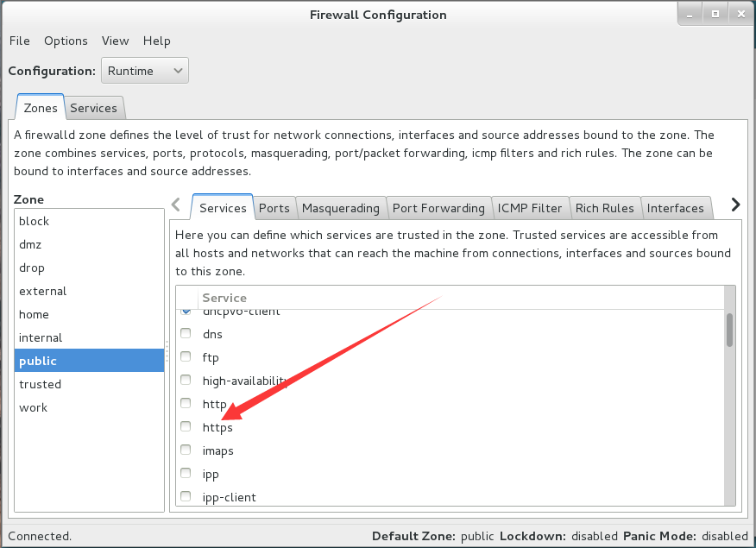Open the Options menu
Image resolution: width=756 pixels, height=548 pixels.
click(x=66, y=41)
